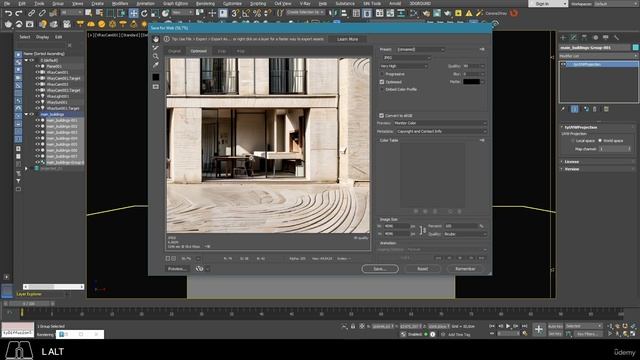Image resolution: width=640 pixels, height=360 pixels.
Task: Click the Reset button
Action: [422, 269]
